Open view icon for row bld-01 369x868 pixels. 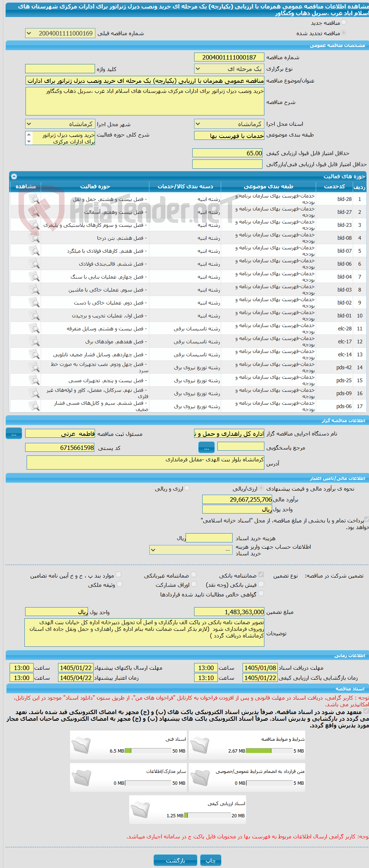tap(34, 316)
